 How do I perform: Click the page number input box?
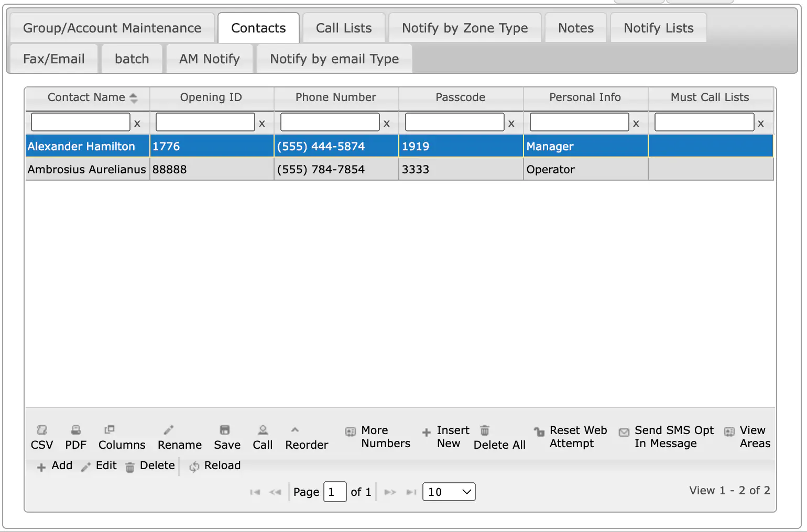coord(335,492)
